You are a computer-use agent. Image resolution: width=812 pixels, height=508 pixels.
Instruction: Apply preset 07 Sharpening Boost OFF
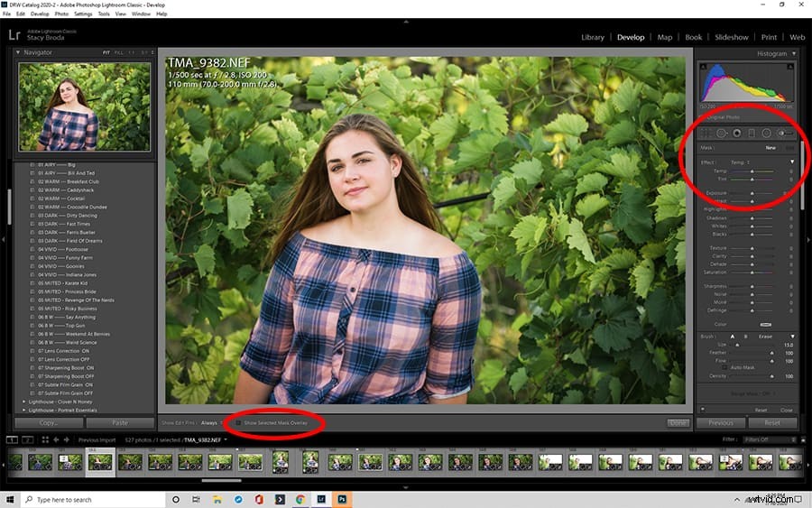(66, 376)
